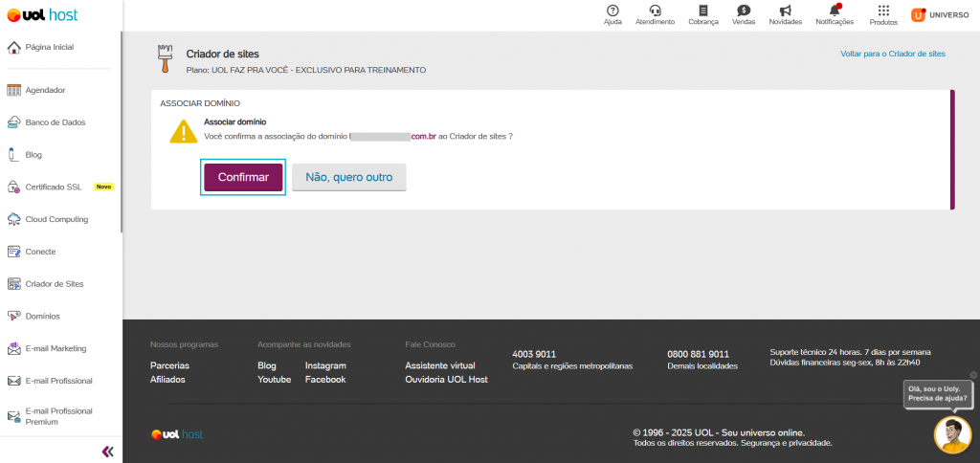Click the Criador de sites paintbrush icon
The image size is (980, 463).
pyautogui.click(x=164, y=59)
